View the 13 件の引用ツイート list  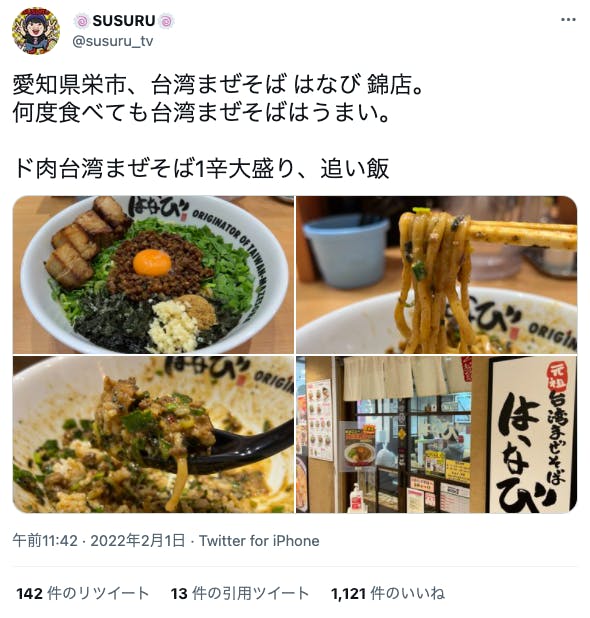(x=240, y=593)
